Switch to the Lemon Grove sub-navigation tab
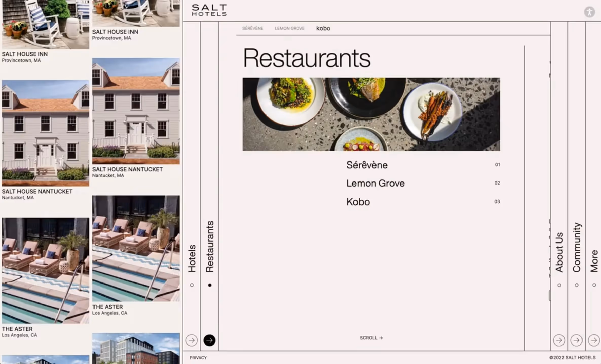 [x=290, y=28]
